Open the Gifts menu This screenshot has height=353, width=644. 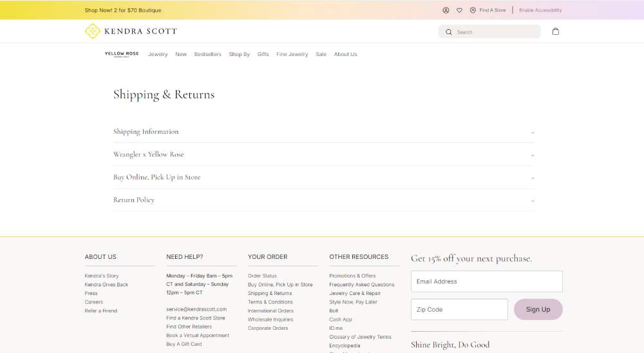point(263,54)
